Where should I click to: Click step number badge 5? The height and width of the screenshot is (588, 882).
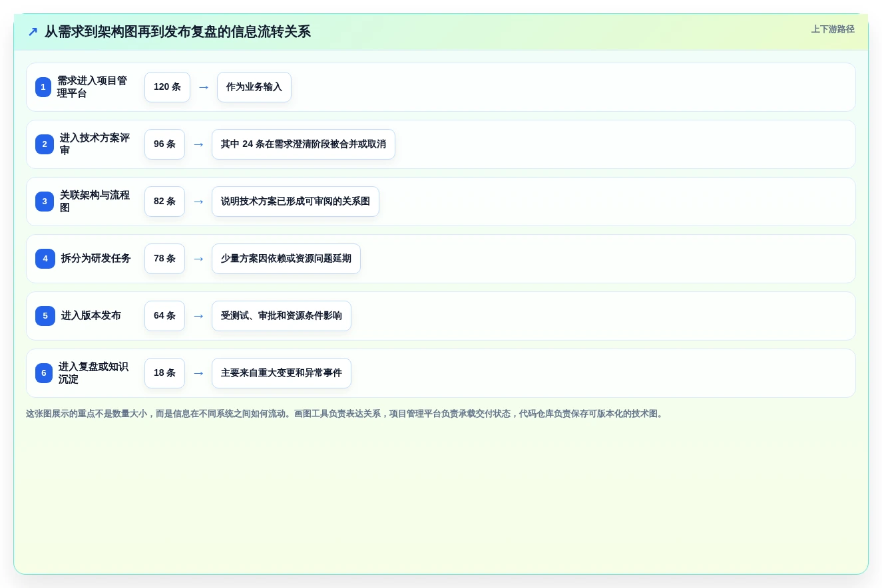coord(45,316)
